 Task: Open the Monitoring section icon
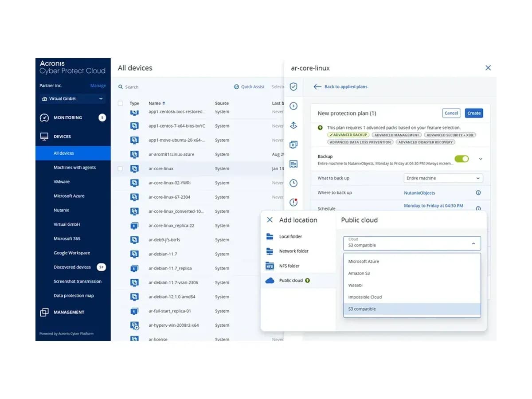click(x=44, y=117)
